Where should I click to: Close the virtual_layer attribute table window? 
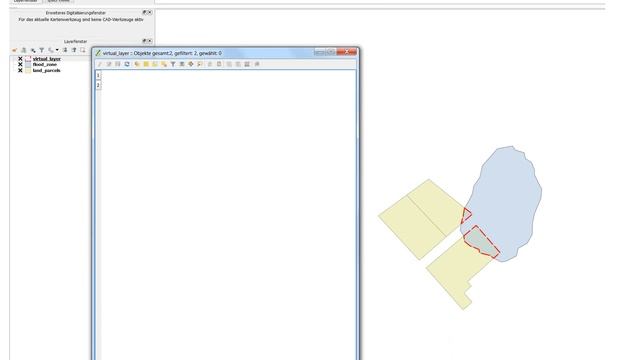pyautogui.click(x=347, y=52)
